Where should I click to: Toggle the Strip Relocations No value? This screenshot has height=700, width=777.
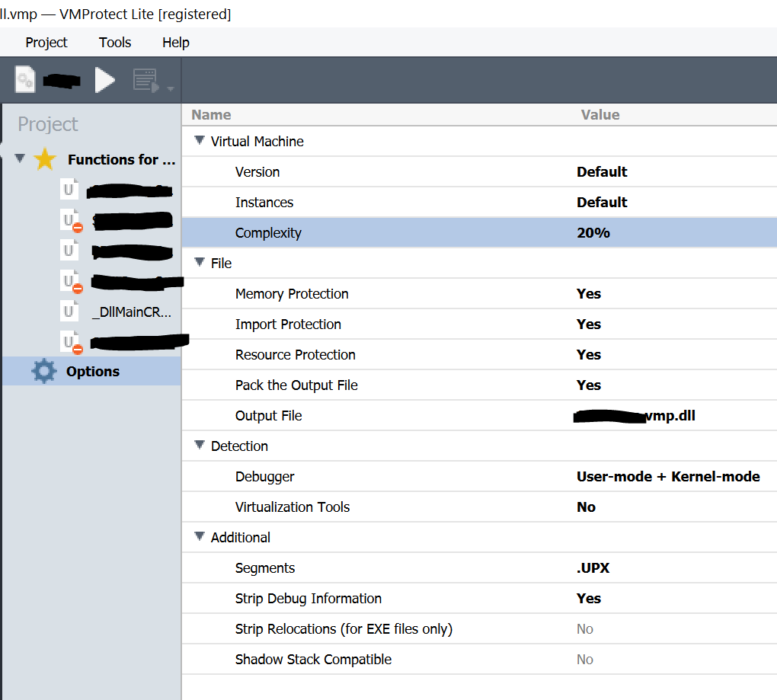pyautogui.click(x=585, y=629)
